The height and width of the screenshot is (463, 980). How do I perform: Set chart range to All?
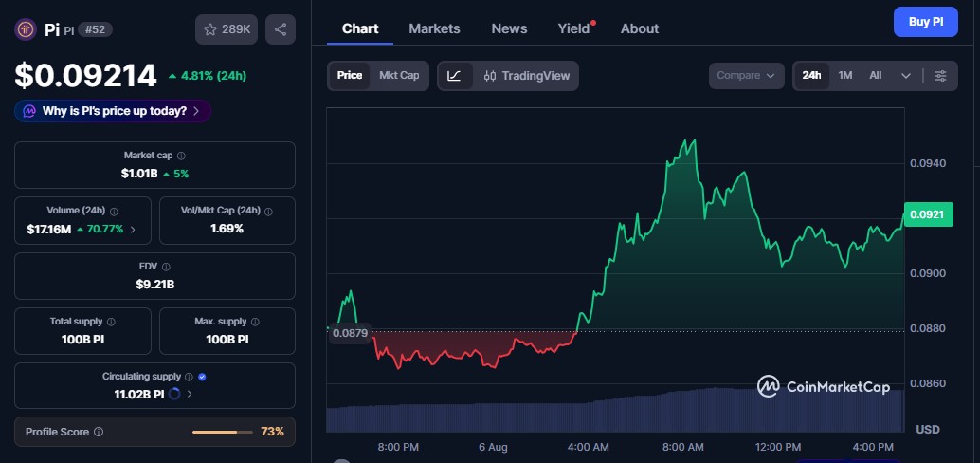(876, 75)
